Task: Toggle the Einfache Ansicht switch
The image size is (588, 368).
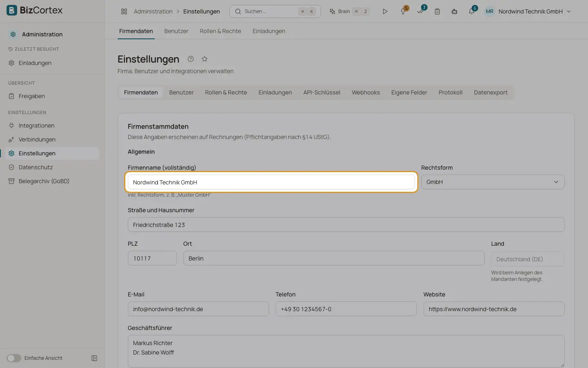Action: (14, 358)
